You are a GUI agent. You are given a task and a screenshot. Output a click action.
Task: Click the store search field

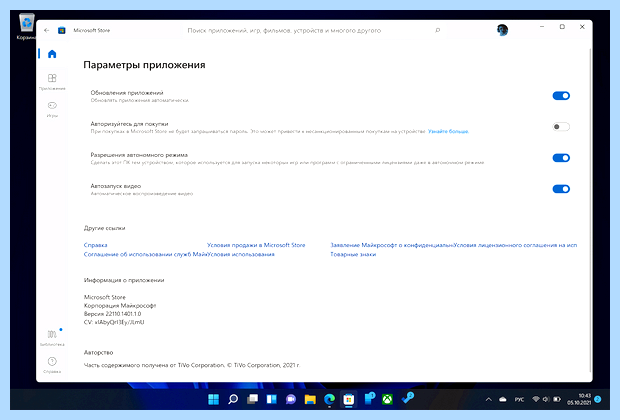pos(314,30)
